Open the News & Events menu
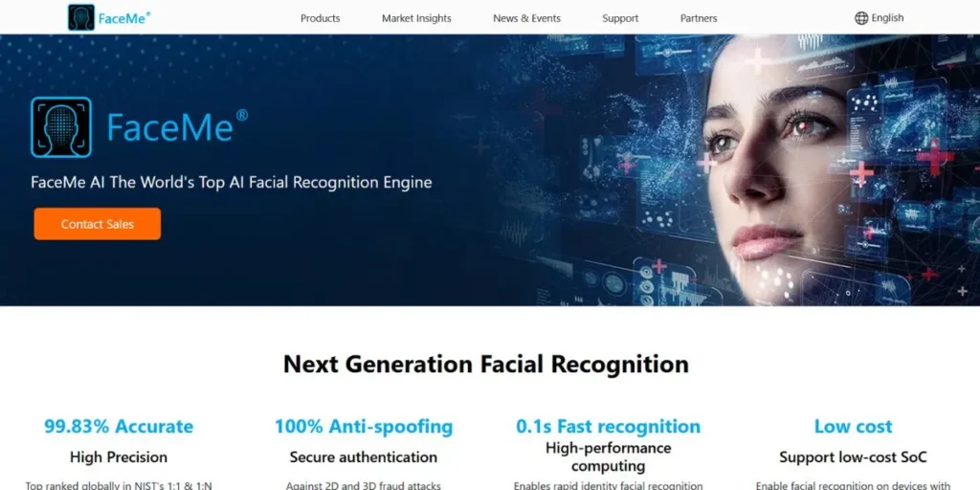The image size is (980, 490). (527, 18)
